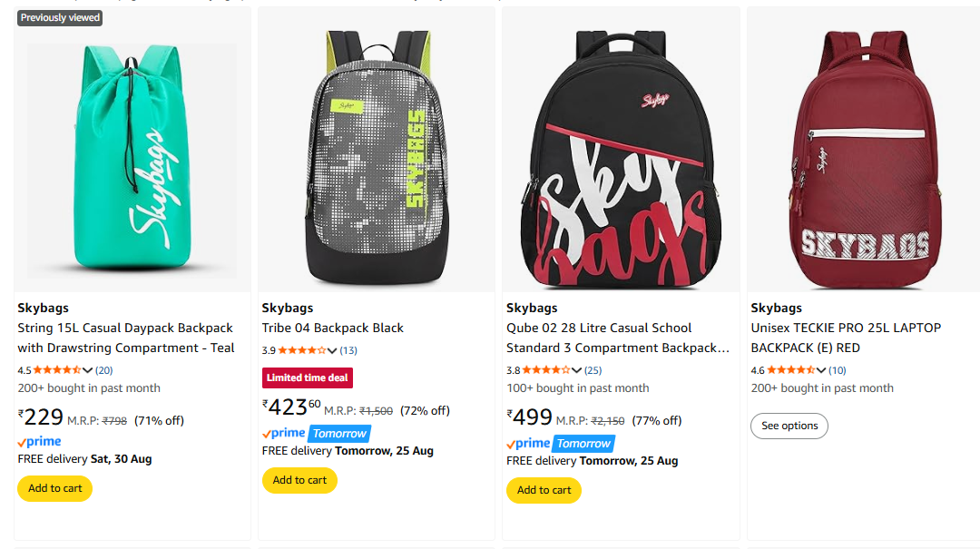Open the teal String 15L backpack image
Viewport: 980px width, 549px height.
tap(132, 150)
